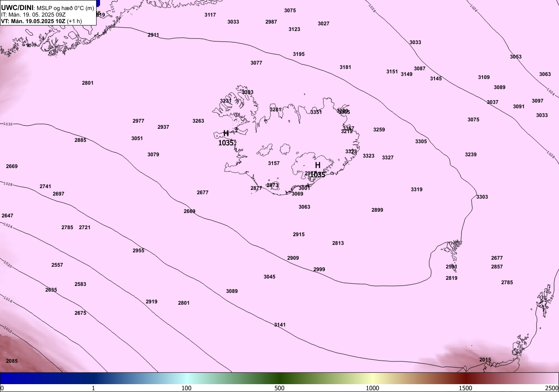Click the 3231 height value
Image resolution: width=559 pixels, height=392 pixels.
[226, 101]
